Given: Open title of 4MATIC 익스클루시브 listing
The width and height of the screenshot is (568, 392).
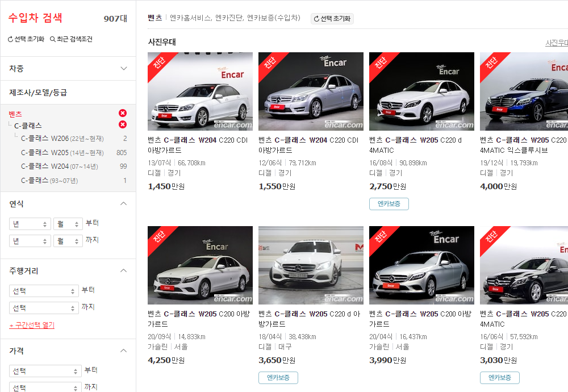Looking at the screenshot, I should pyautogui.click(x=524, y=145).
